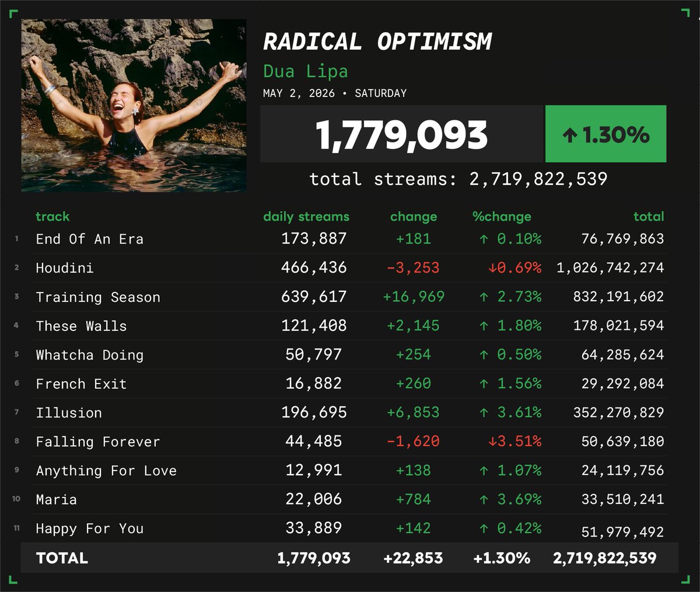Select the Anything For Love track name

click(x=106, y=471)
